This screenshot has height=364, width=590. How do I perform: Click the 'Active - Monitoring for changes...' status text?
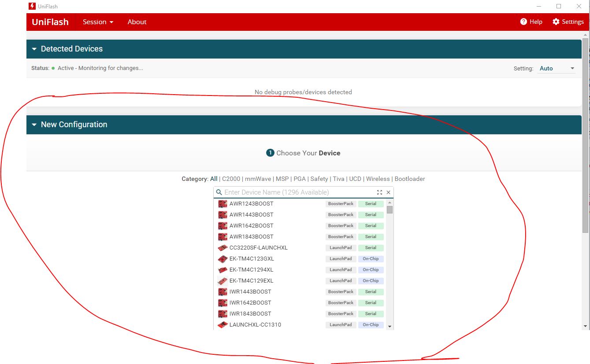(x=100, y=68)
